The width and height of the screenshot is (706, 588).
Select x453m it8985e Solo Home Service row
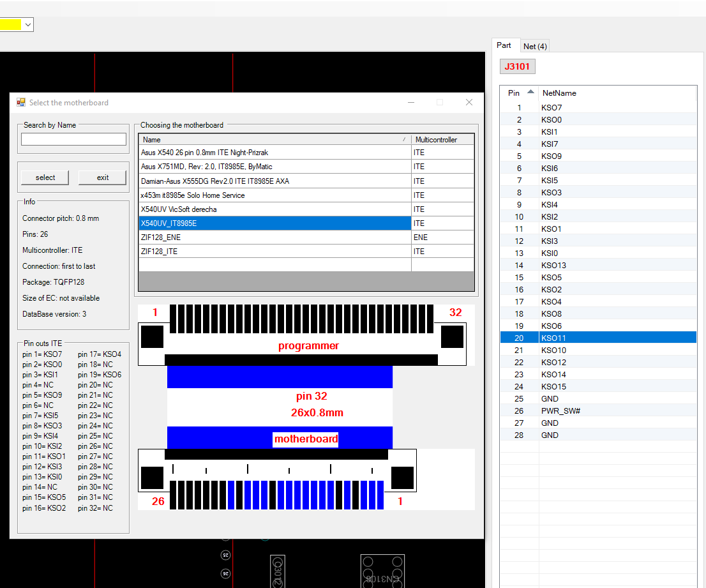pyautogui.click(x=306, y=195)
